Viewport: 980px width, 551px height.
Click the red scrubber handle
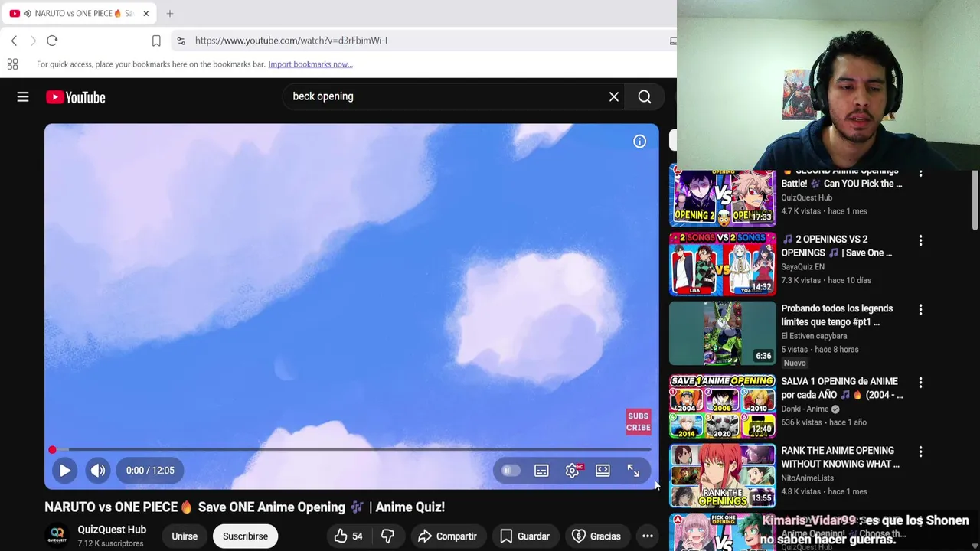click(52, 449)
